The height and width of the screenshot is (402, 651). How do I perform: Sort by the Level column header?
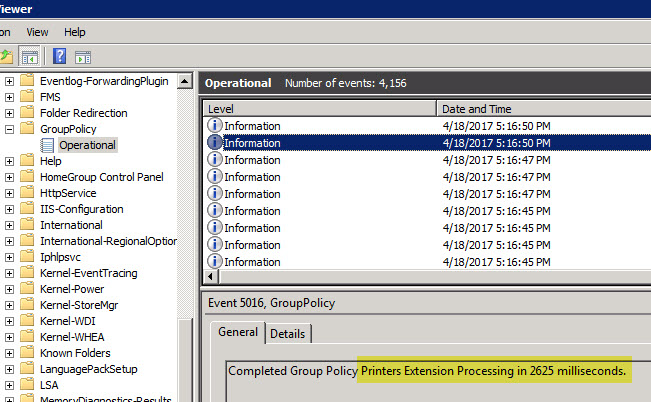click(x=320, y=109)
